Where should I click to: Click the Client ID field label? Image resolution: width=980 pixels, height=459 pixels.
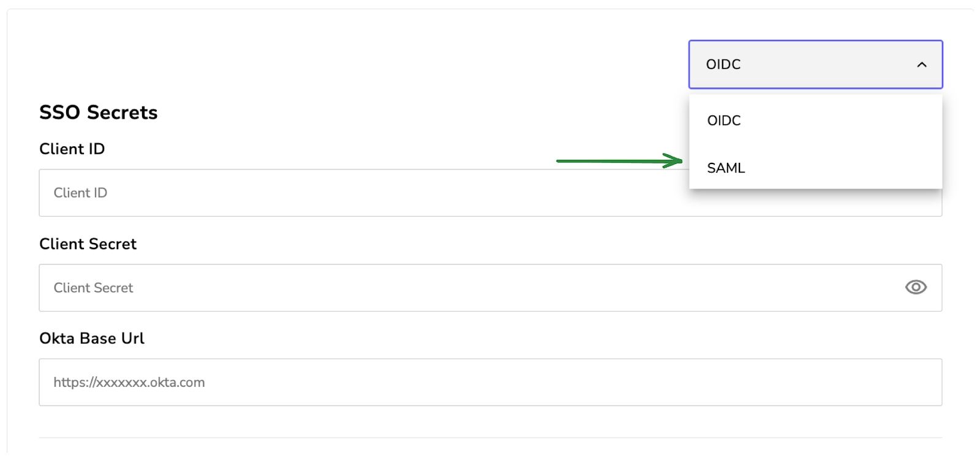pos(72,149)
